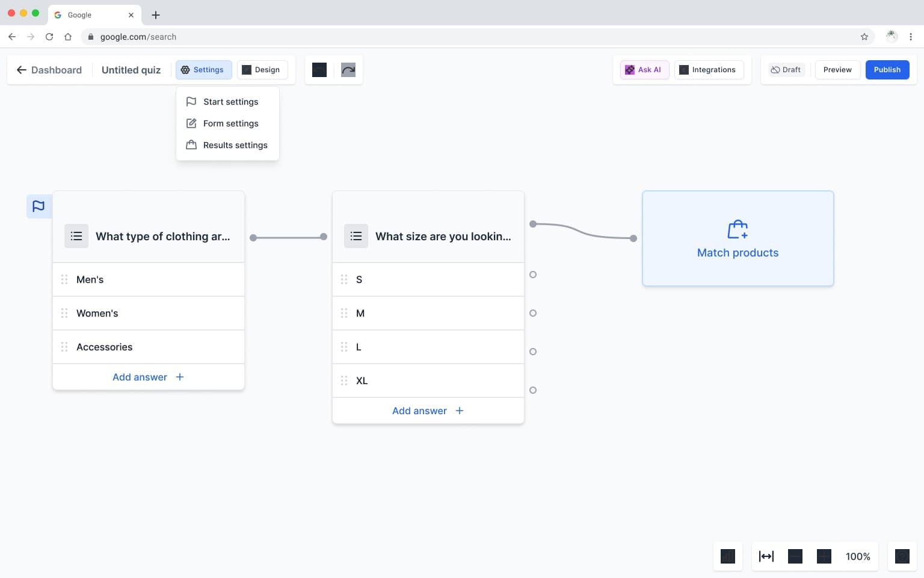924x578 pixels.
Task: Click the undo icon beside redo
Action: click(x=319, y=70)
